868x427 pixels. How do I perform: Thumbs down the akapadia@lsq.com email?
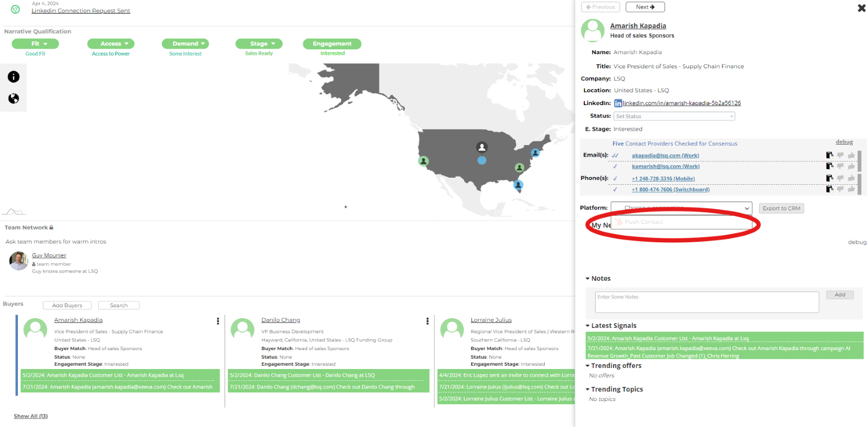(840, 156)
